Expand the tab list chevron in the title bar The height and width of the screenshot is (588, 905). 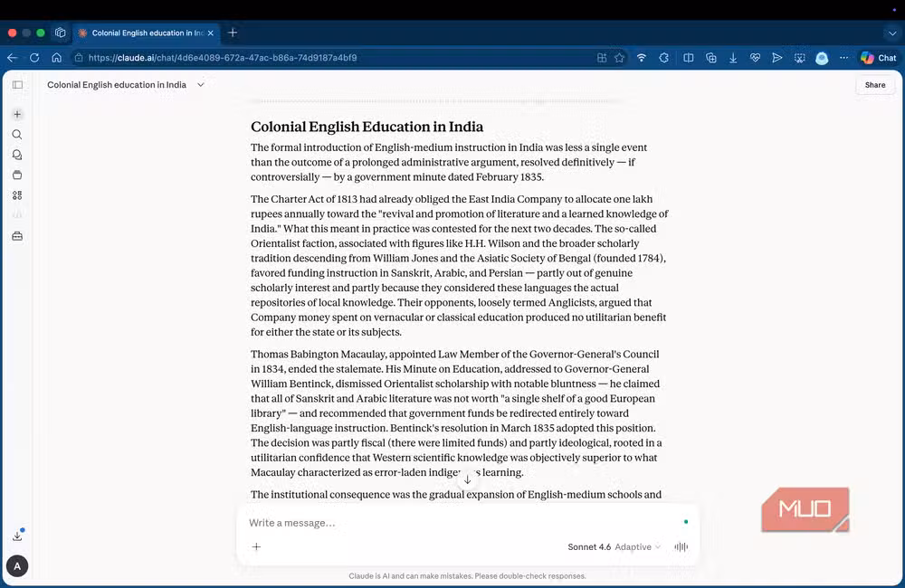click(x=892, y=33)
